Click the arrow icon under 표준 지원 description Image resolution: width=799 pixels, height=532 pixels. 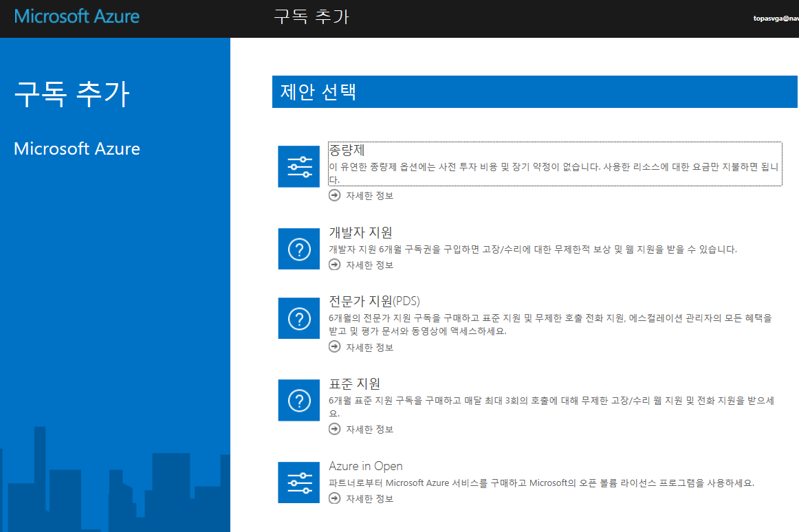[x=334, y=429]
